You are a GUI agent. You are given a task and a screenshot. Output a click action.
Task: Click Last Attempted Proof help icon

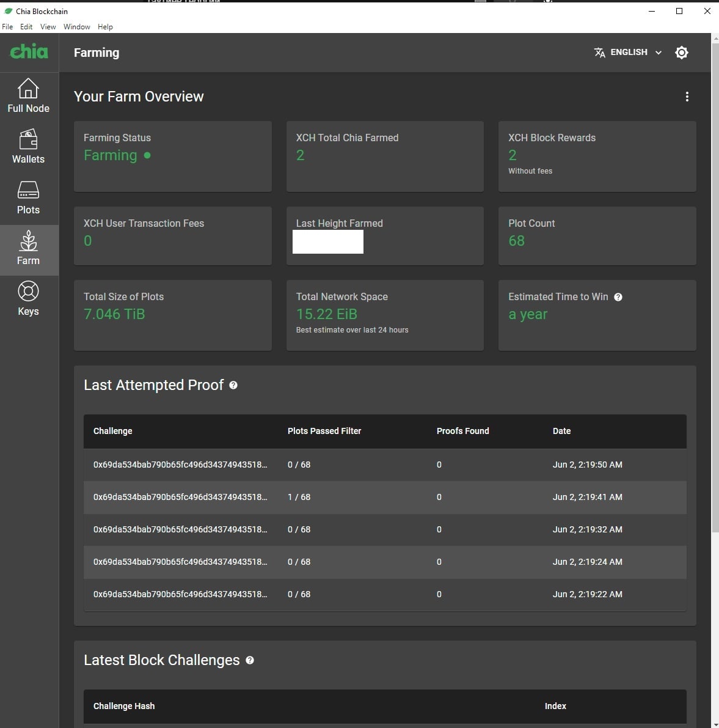click(x=233, y=385)
